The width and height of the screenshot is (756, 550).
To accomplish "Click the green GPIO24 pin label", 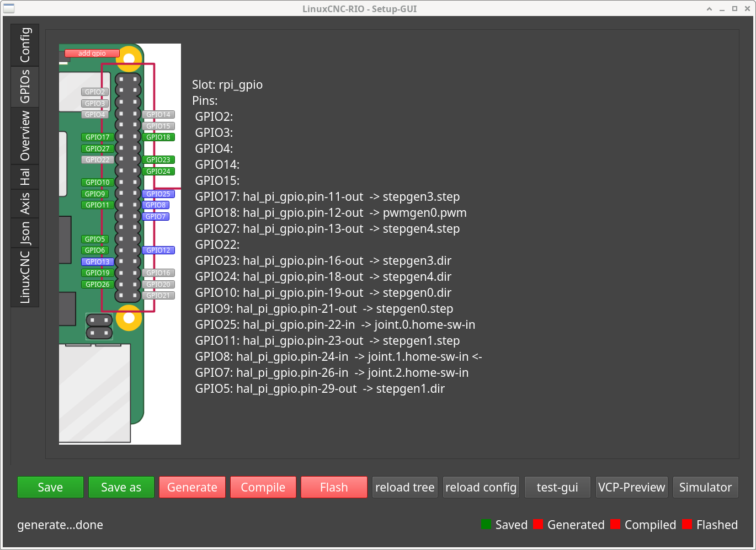I will tap(158, 172).
